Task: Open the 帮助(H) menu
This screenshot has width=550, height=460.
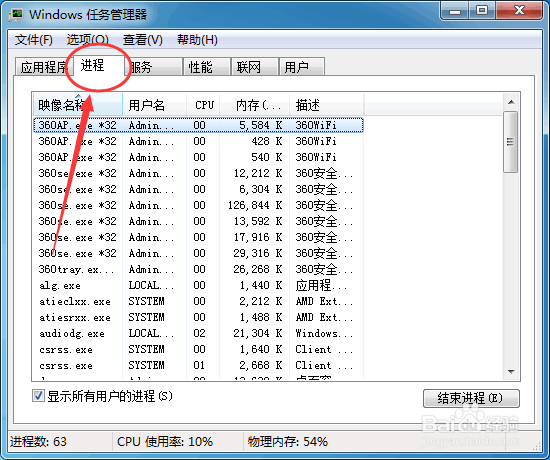Action: (197, 40)
